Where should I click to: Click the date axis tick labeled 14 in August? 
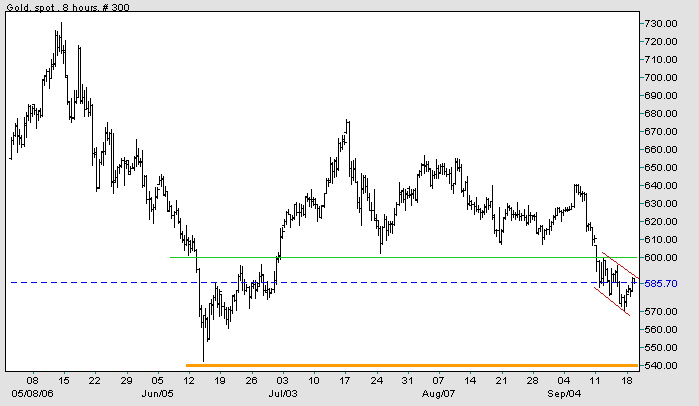click(x=470, y=381)
